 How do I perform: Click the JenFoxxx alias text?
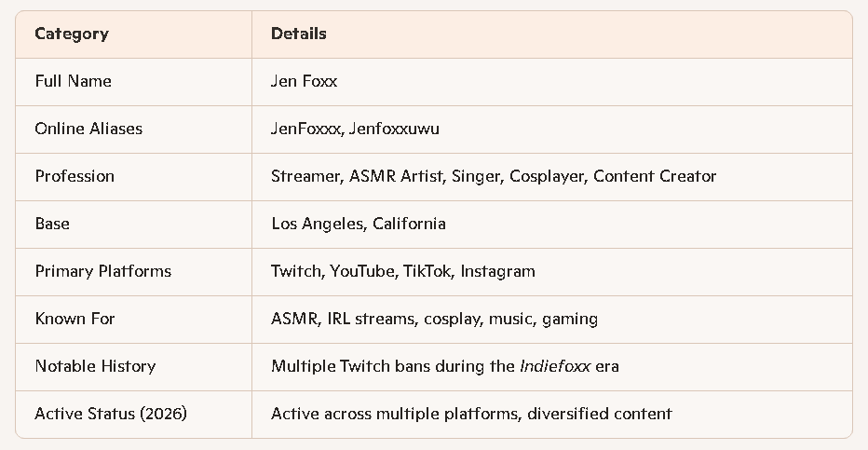pyautogui.click(x=306, y=129)
